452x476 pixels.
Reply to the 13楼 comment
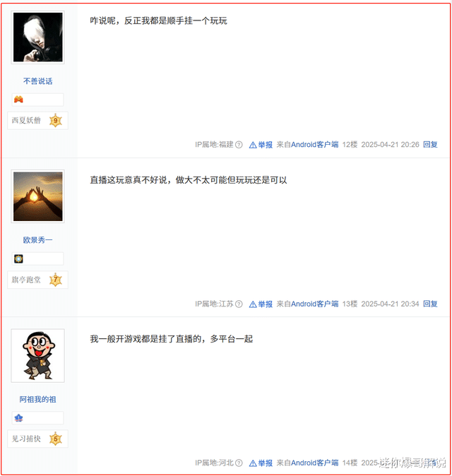(x=430, y=304)
